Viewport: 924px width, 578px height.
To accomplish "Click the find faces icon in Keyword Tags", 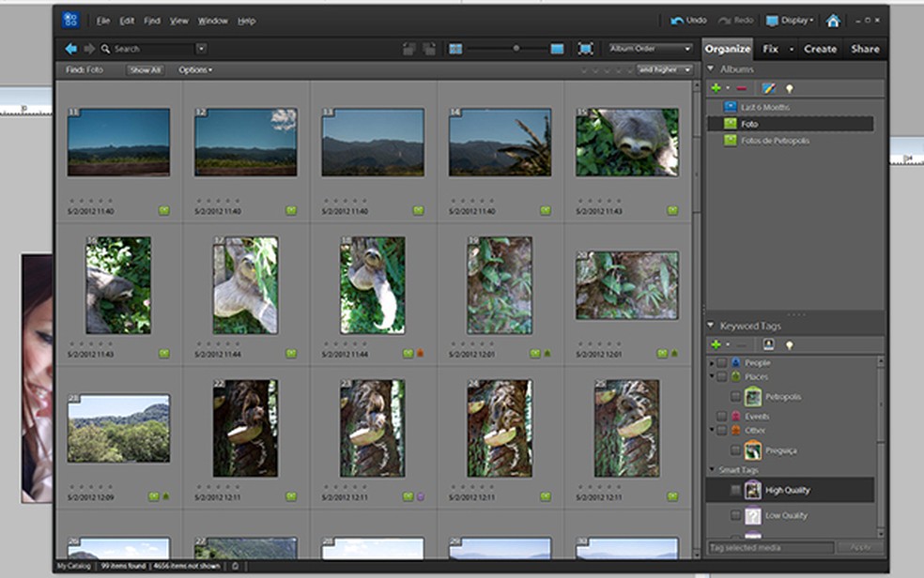I will click(767, 344).
